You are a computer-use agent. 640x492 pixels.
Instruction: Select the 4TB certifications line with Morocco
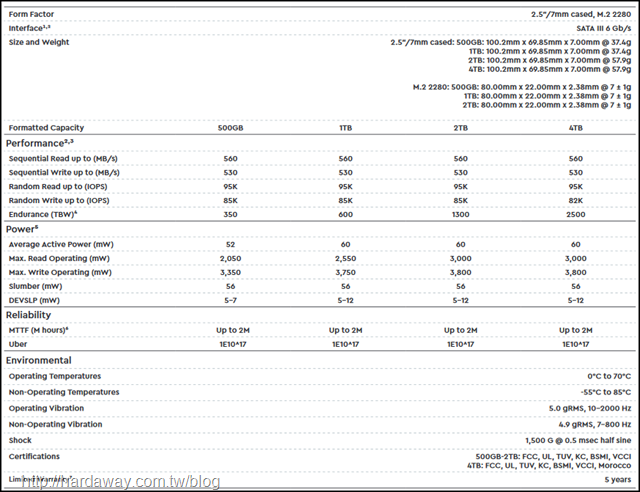pyautogui.click(x=549, y=465)
